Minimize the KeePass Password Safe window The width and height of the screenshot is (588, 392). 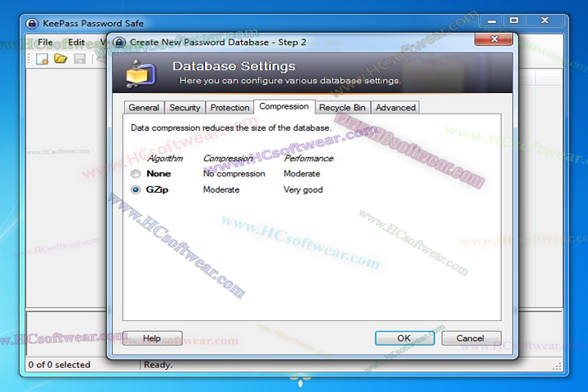(492, 20)
